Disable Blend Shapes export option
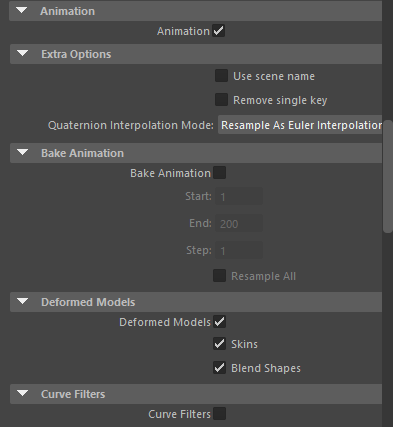The image size is (393, 427). [219, 368]
